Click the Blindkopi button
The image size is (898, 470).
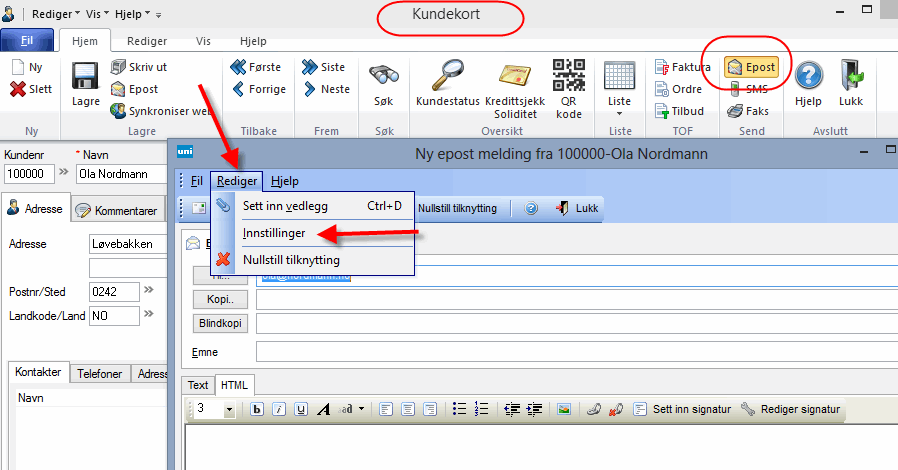tap(220, 323)
